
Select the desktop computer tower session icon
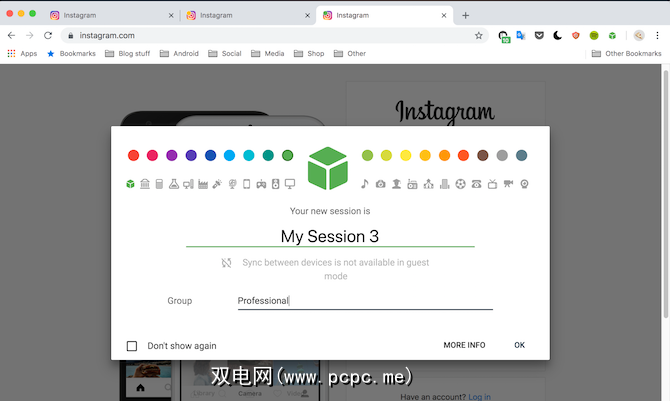coord(188,184)
